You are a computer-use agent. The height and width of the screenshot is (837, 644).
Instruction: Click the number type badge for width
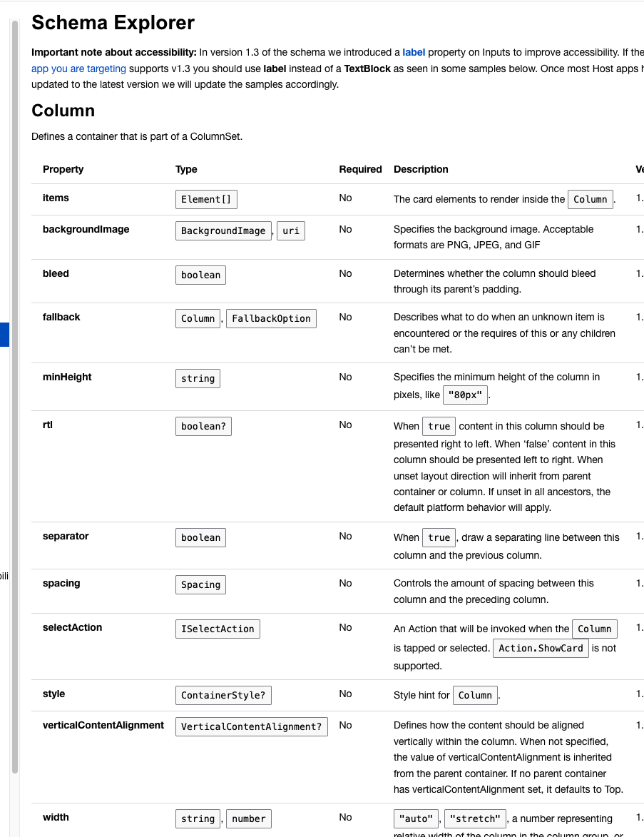[249, 818]
